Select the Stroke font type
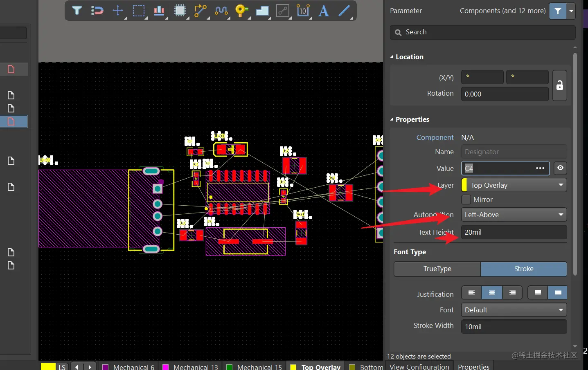Viewport: 588px width, 370px height. tap(524, 269)
